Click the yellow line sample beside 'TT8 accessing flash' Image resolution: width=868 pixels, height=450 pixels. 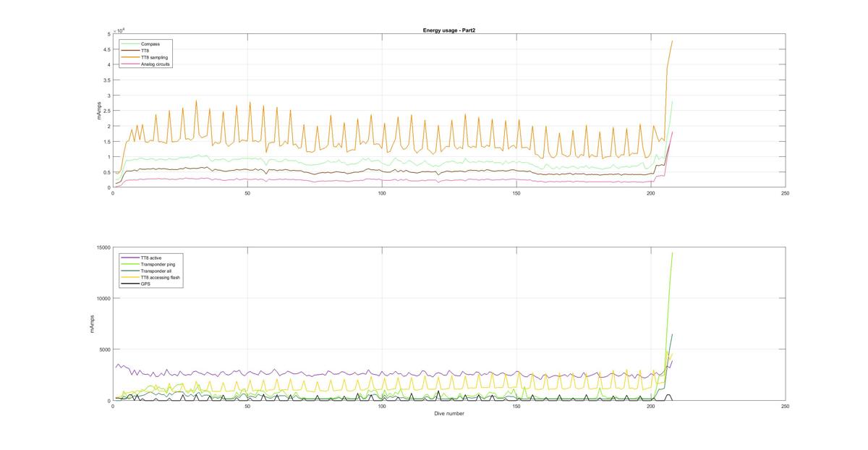pos(130,277)
